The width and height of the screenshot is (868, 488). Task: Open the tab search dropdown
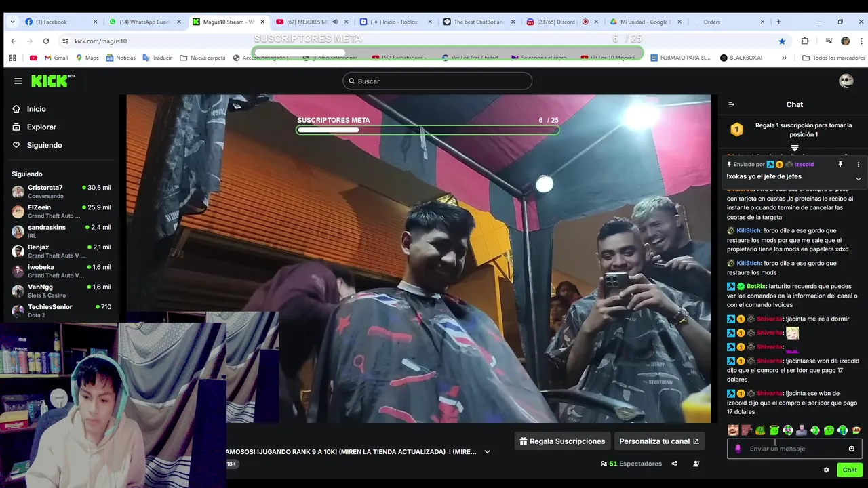[12, 22]
